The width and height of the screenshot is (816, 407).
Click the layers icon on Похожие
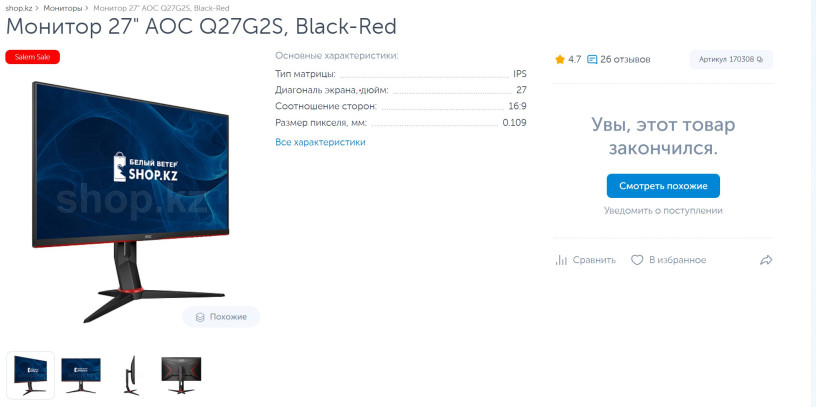(x=200, y=317)
